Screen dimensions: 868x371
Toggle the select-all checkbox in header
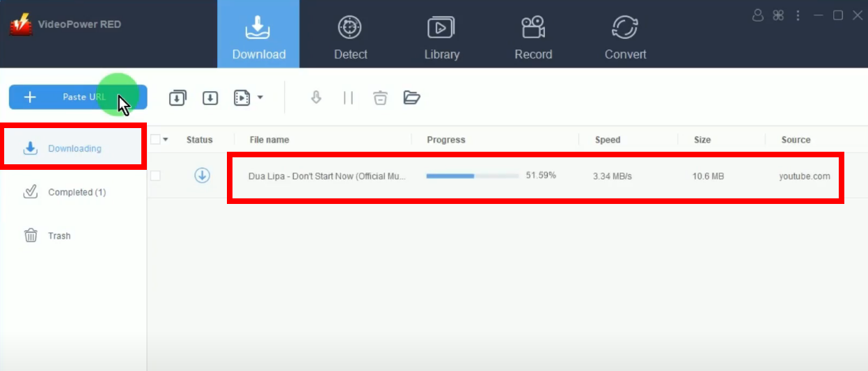[x=155, y=139]
